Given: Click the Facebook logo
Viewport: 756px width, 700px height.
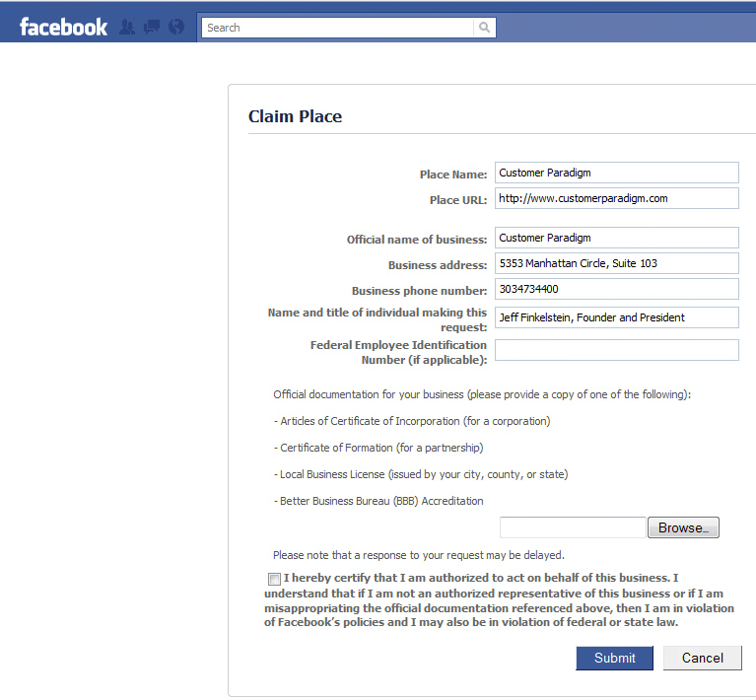Looking at the screenshot, I should (x=63, y=28).
